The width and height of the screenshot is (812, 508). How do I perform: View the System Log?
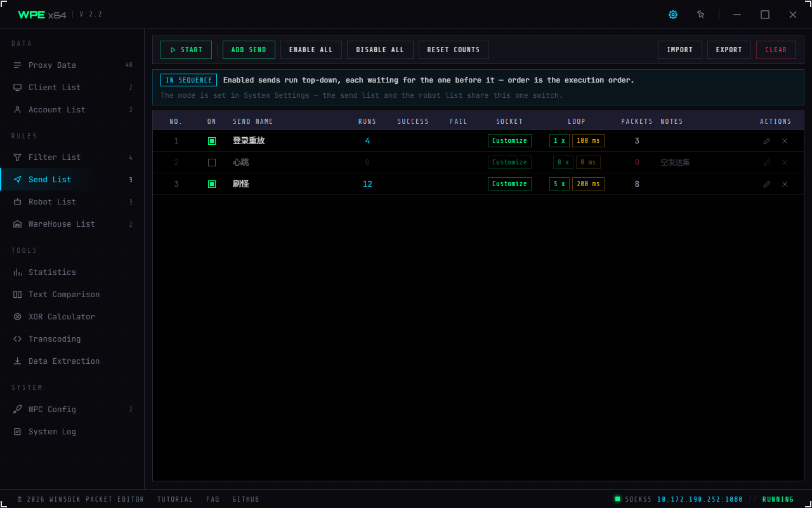tap(72, 432)
